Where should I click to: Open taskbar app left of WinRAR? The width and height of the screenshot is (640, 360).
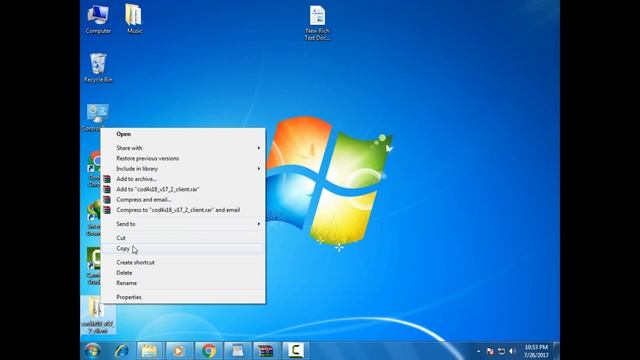click(x=237, y=351)
